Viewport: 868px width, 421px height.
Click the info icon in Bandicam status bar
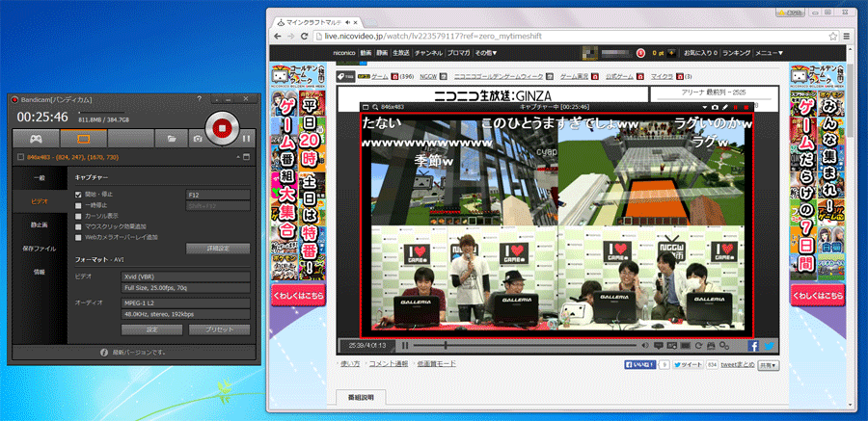pyautogui.click(x=103, y=352)
